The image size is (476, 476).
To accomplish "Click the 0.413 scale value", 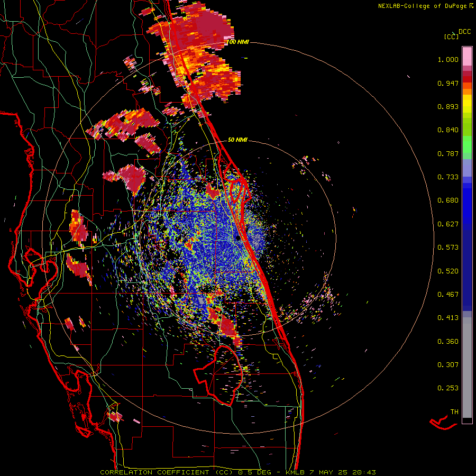I will pos(448,318).
